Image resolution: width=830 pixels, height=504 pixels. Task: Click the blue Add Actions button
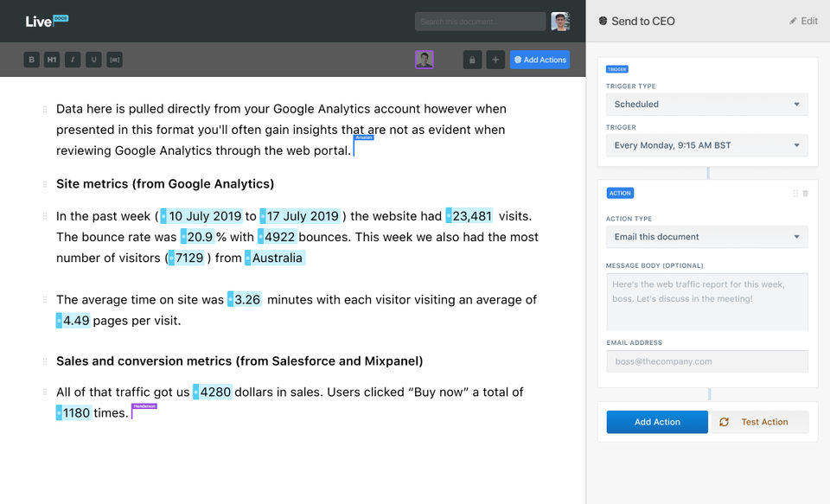[x=539, y=60]
